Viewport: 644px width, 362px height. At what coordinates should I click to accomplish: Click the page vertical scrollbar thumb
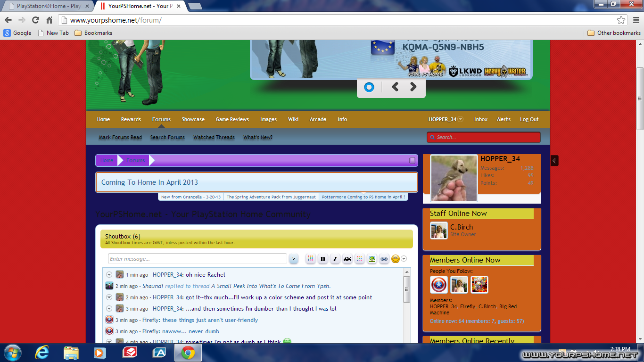tap(640, 99)
